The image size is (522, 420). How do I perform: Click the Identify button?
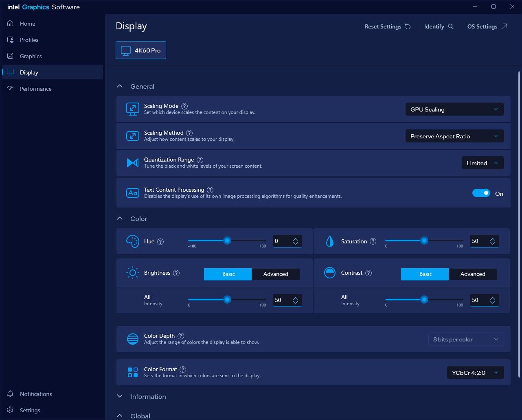coord(439,26)
